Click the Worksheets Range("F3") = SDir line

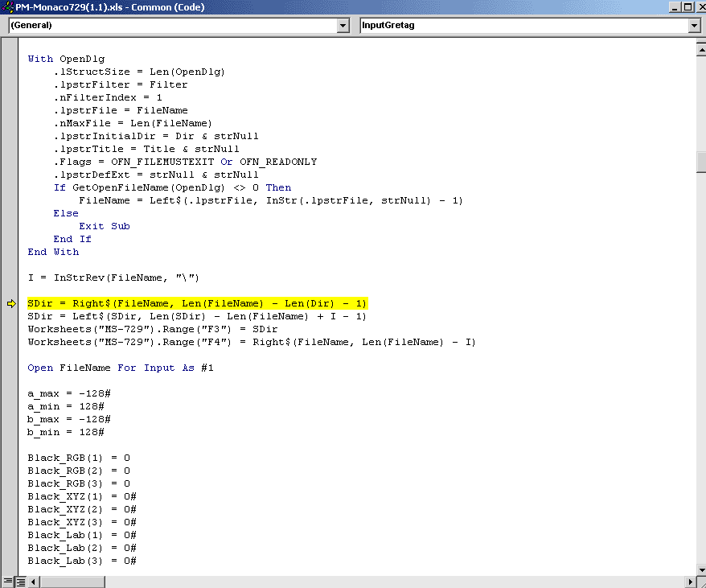pyautogui.click(x=153, y=329)
